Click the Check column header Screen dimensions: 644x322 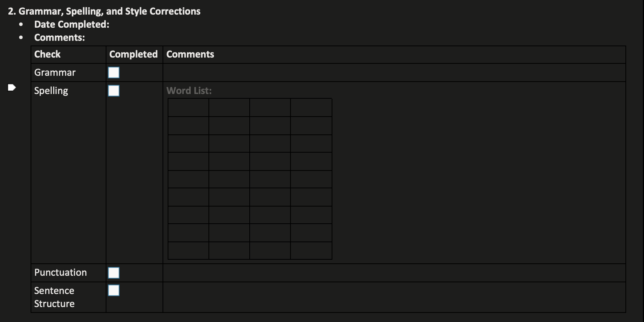tap(69, 55)
